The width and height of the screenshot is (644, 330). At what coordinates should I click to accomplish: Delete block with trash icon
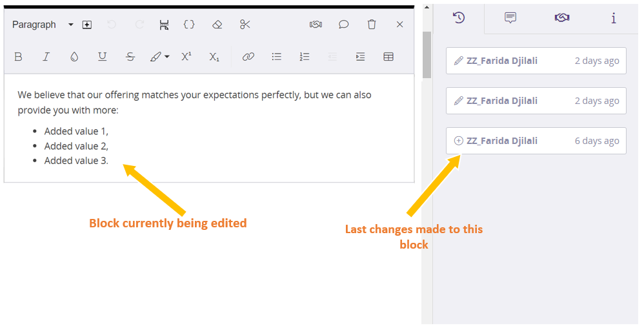point(372,25)
